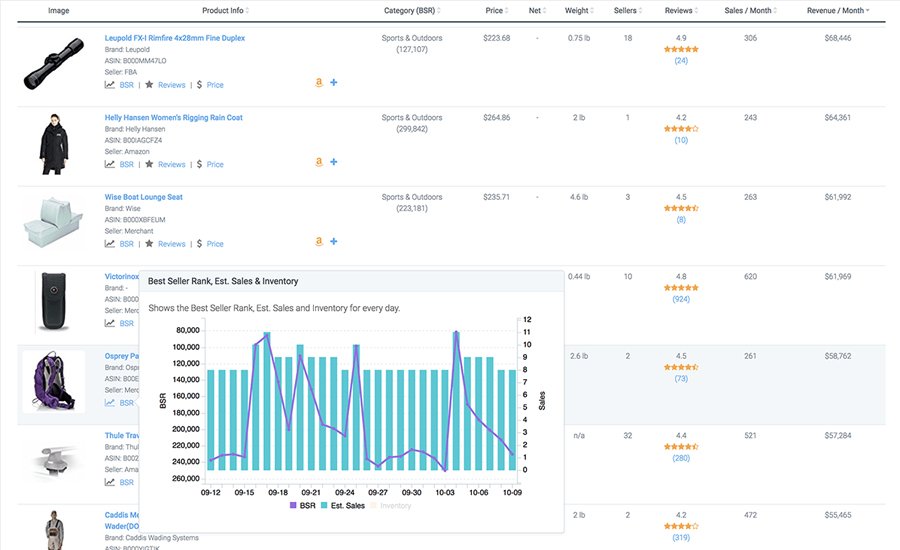Open Wise Boat Lounge Seat product link

coord(143,197)
